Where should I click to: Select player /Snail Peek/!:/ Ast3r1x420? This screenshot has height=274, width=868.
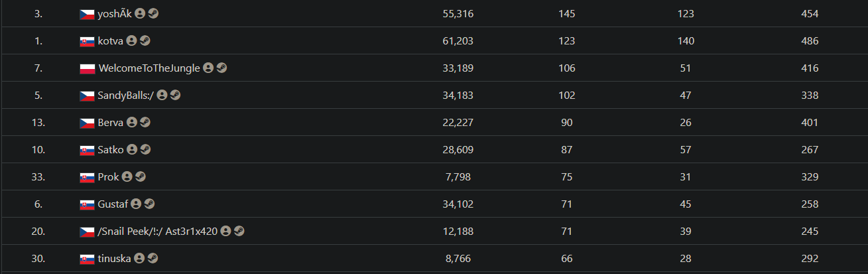(158, 232)
